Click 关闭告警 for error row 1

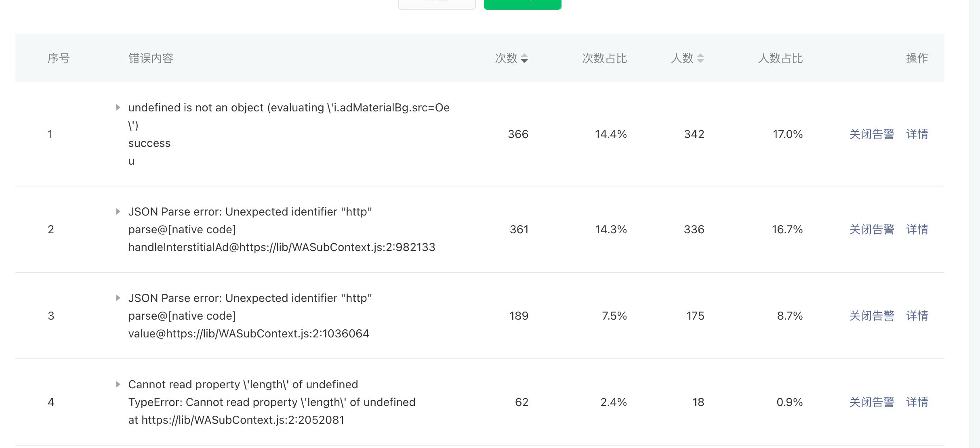pyautogui.click(x=871, y=134)
